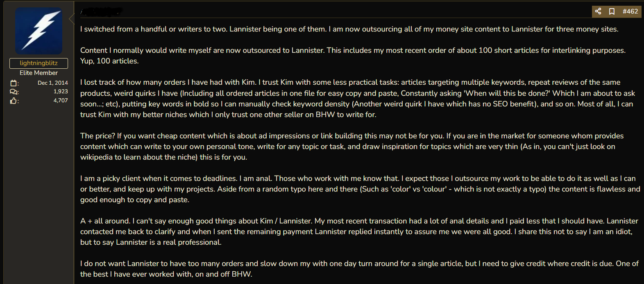Bookmark this post with the bookmark icon
The height and width of the screenshot is (284, 644).
(x=612, y=11)
